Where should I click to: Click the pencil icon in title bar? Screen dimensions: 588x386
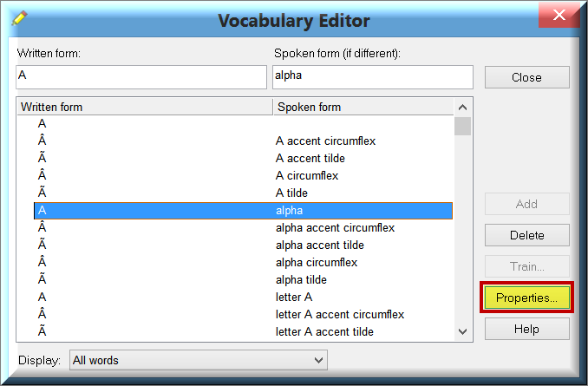19,18
